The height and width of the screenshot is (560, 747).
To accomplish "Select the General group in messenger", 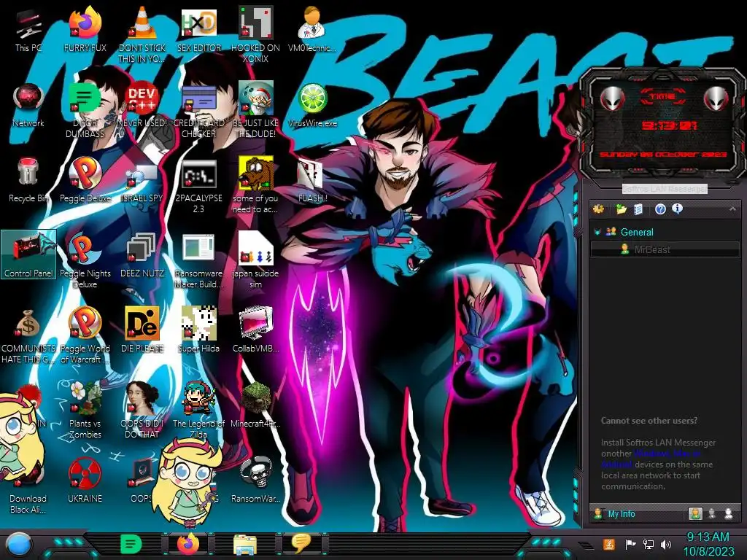I will [637, 232].
